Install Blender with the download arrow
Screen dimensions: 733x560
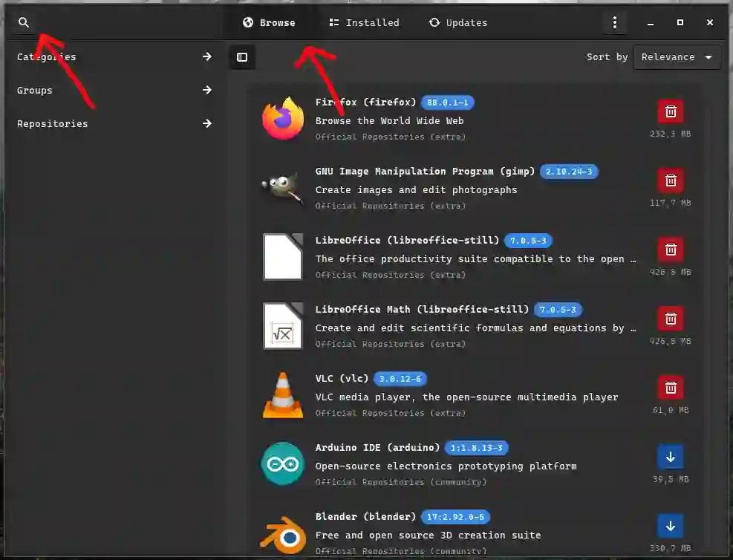[x=671, y=526]
